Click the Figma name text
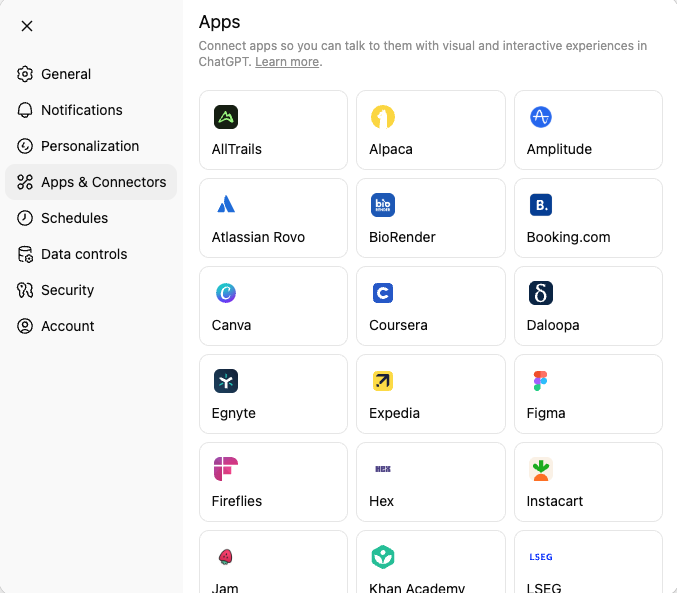677x593 pixels. tap(546, 413)
